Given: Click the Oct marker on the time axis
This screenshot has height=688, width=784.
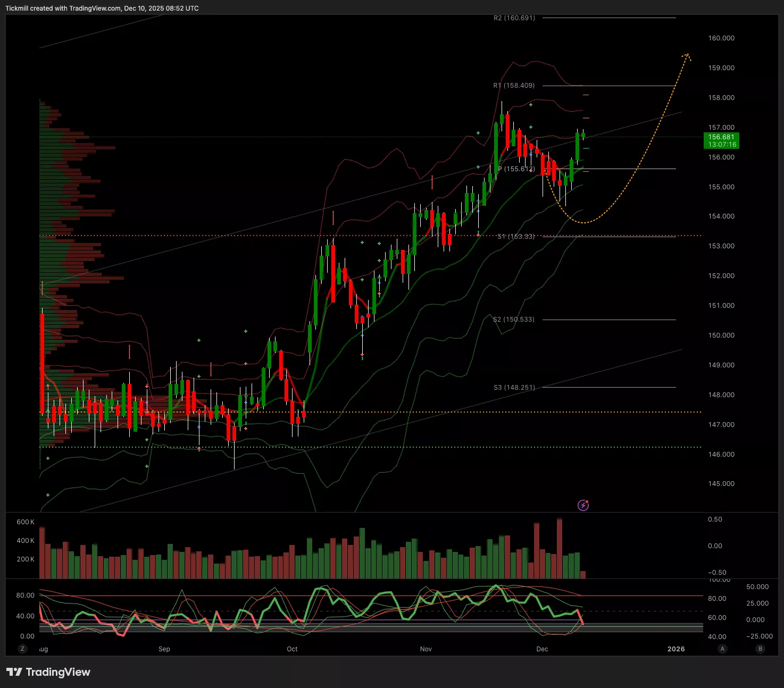Looking at the screenshot, I should pos(292,649).
